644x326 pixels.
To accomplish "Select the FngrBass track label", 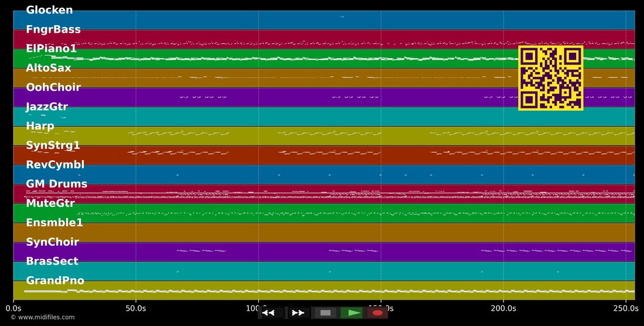I will 53,29.
